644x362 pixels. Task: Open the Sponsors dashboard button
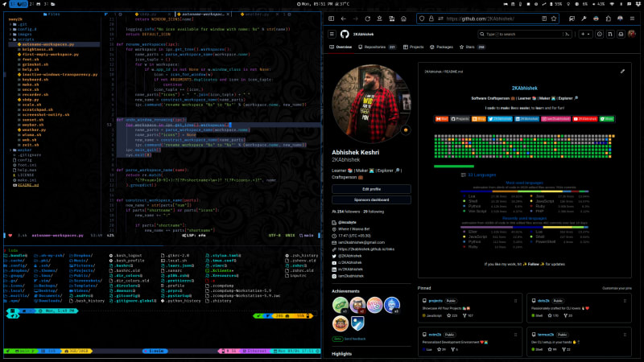point(371,200)
